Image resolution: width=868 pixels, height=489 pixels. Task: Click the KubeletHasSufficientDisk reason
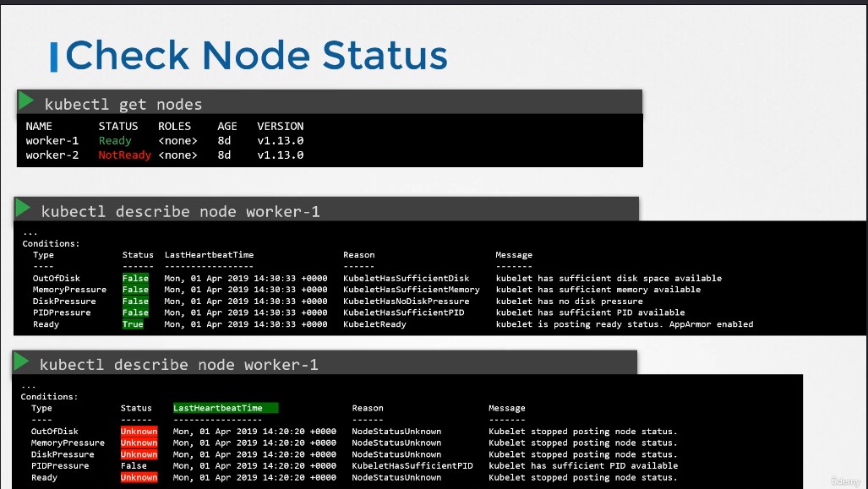pyautogui.click(x=407, y=278)
